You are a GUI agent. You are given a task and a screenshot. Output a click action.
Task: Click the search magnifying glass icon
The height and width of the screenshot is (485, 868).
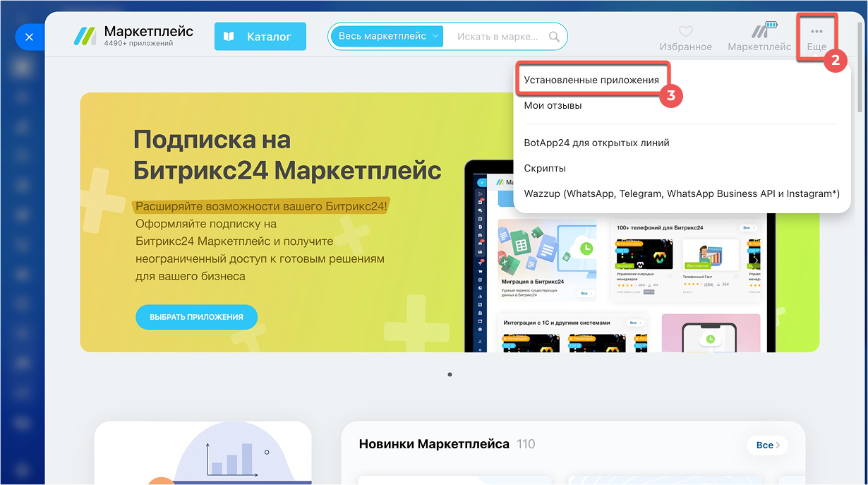(x=555, y=37)
